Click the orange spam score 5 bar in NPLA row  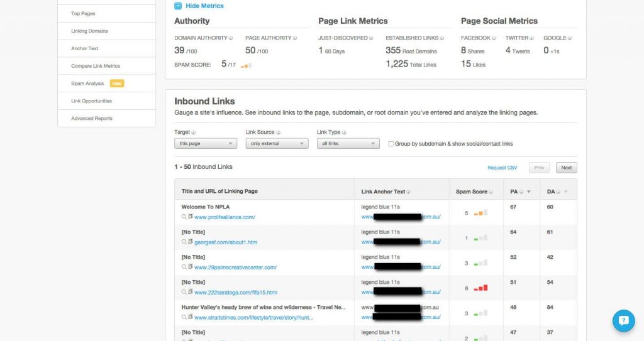(480, 213)
